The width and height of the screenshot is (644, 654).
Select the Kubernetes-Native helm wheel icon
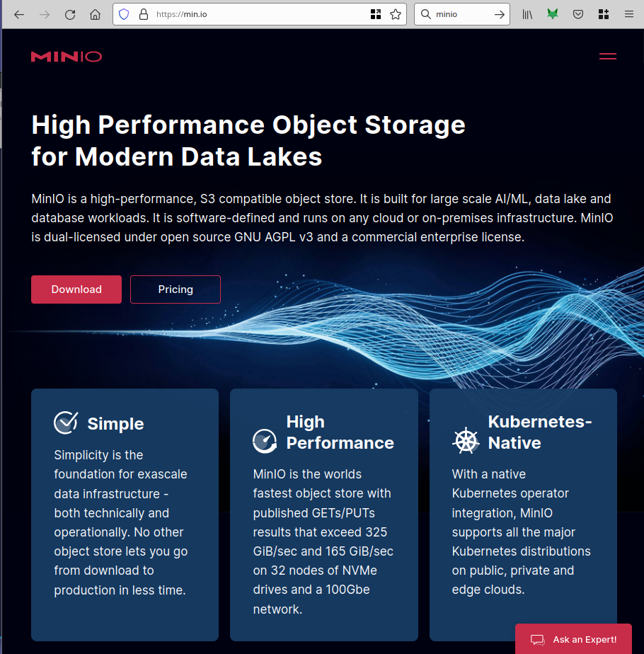coord(466,440)
